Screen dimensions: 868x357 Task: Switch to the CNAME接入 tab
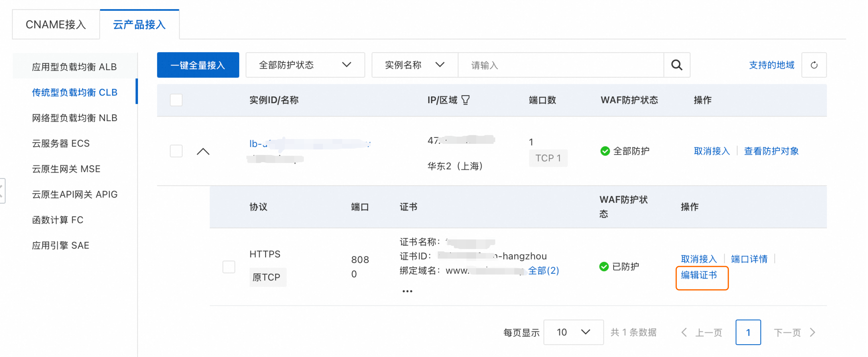[x=56, y=25]
